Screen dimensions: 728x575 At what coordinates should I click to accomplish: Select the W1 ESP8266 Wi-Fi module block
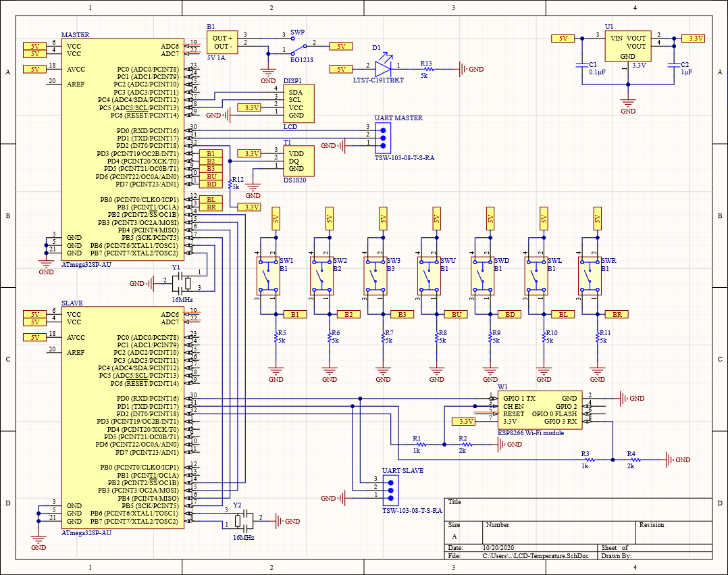(x=539, y=409)
